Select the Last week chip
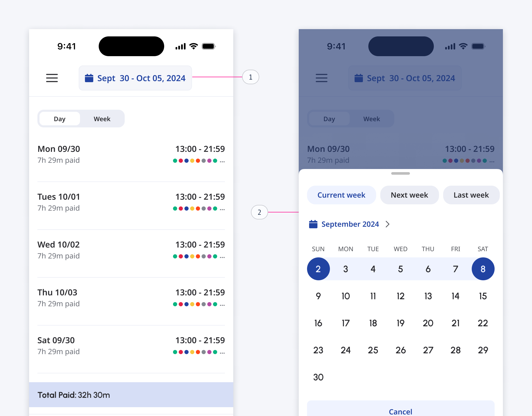This screenshot has width=532, height=416. [x=471, y=195]
